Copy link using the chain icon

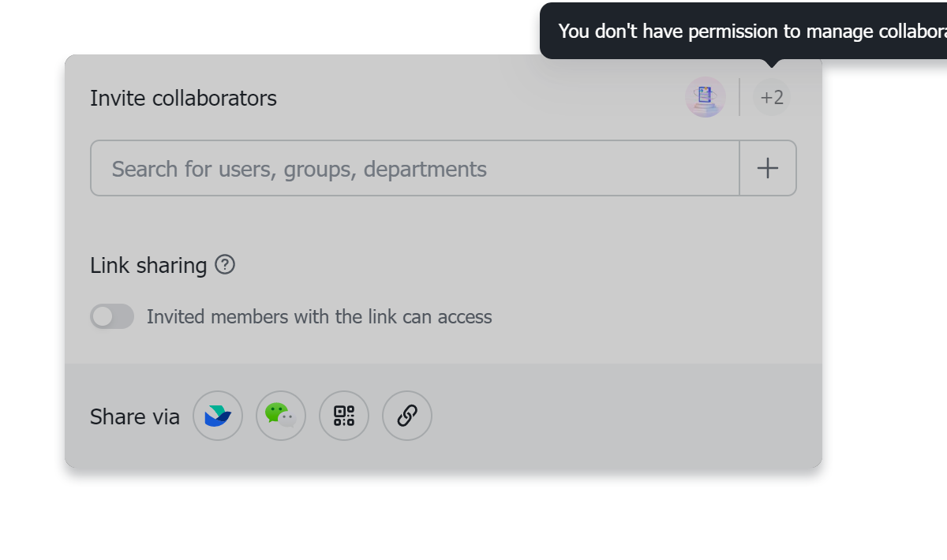pyautogui.click(x=407, y=416)
